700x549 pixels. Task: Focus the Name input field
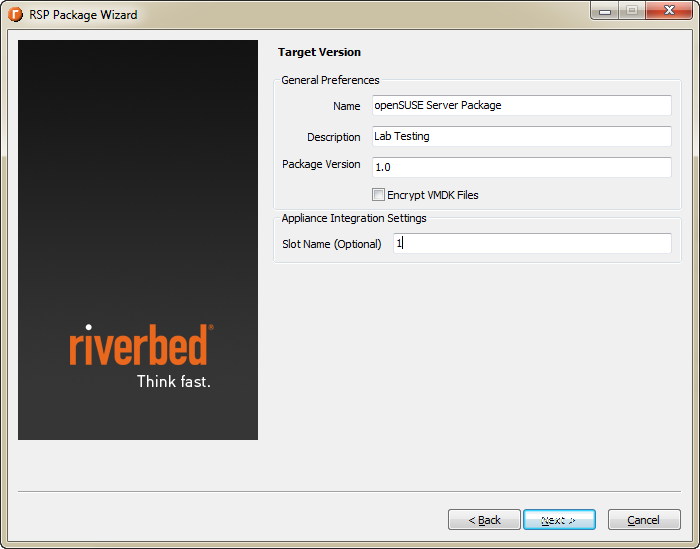[521, 105]
